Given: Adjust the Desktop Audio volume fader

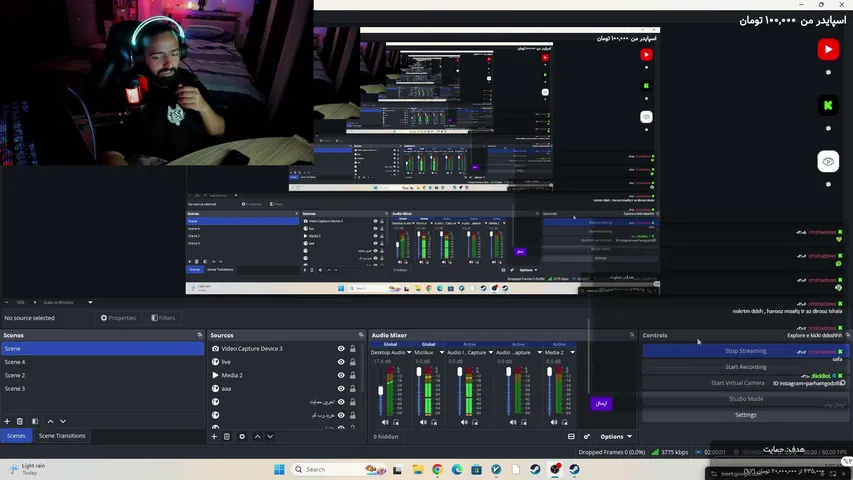Looking at the screenshot, I should [381, 390].
